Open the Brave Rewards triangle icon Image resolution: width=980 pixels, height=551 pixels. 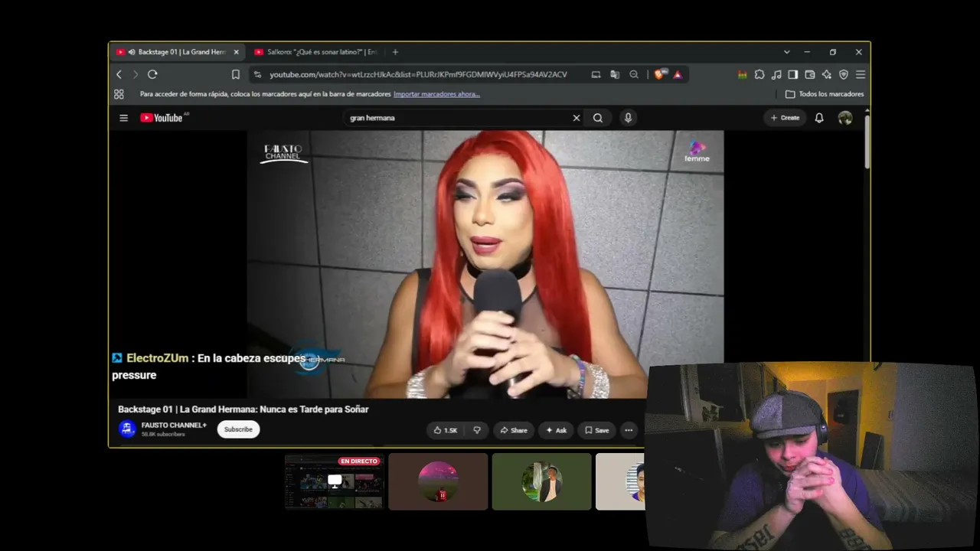pos(678,74)
